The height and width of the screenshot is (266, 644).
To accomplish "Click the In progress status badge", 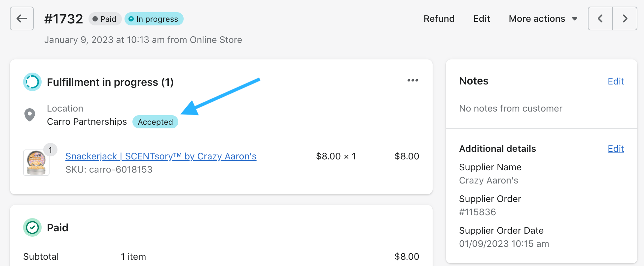I will [154, 19].
